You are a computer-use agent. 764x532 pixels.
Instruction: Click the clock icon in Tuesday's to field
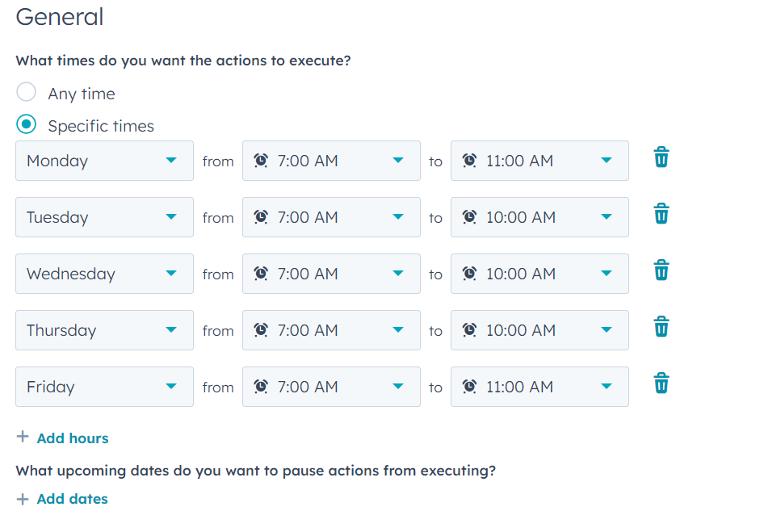point(469,217)
